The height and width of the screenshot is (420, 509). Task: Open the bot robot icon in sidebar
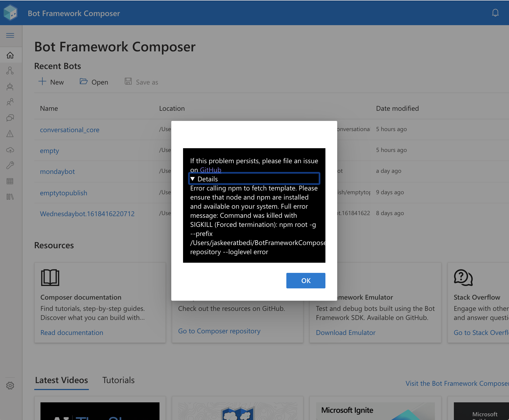click(x=10, y=86)
